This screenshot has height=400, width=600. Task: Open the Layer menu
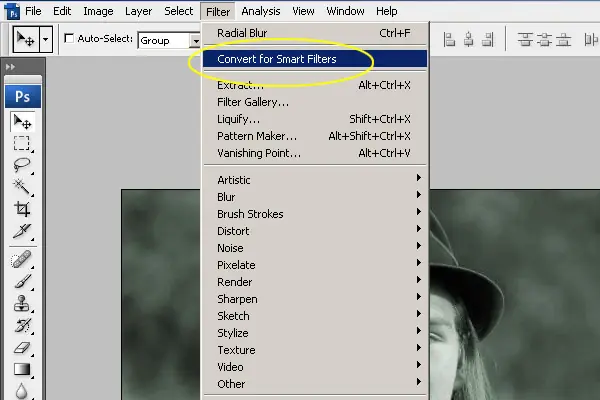click(139, 11)
